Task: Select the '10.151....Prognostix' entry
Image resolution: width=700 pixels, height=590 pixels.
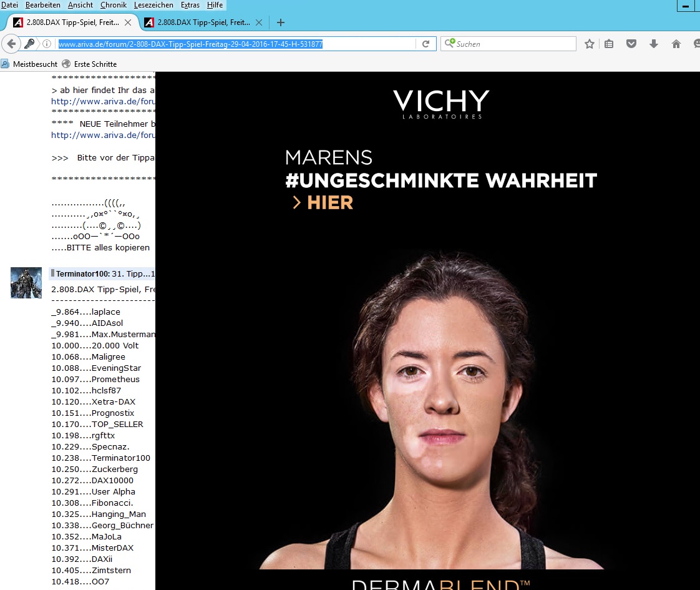Action: tap(93, 413)
